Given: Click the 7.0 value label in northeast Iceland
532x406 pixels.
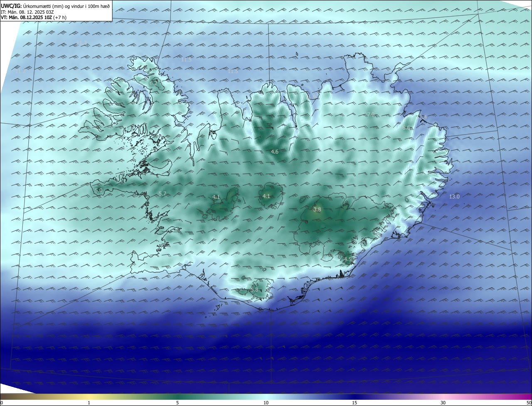Looking at the screenshot, I should tap(371, 114).
